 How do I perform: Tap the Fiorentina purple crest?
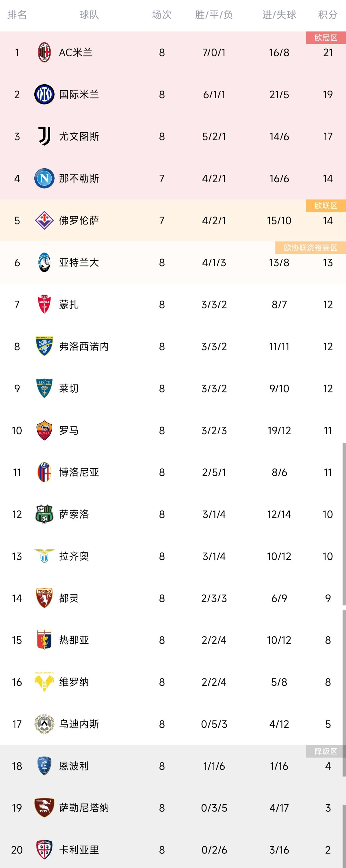[x=44, y=220]
